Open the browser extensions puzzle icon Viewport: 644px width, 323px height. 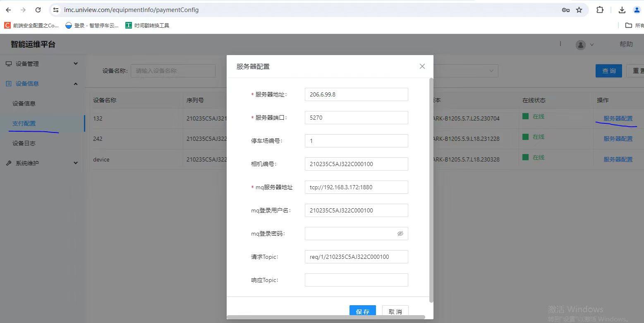(600, 10)
